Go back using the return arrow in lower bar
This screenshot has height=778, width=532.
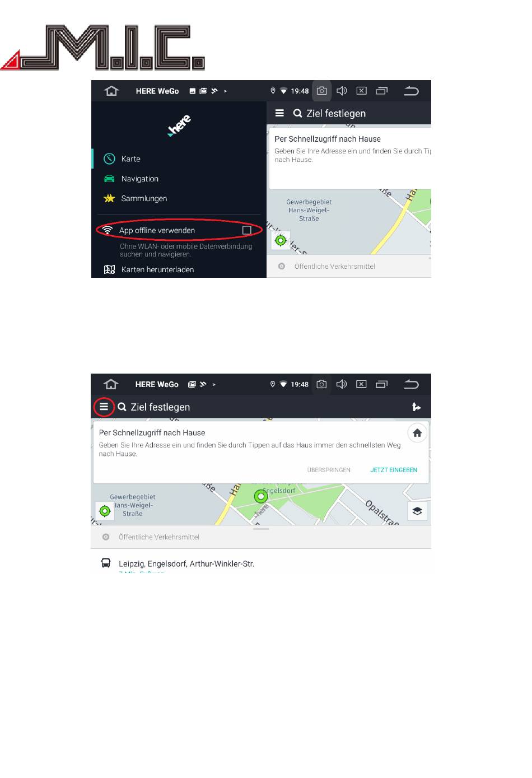point(411,384)
